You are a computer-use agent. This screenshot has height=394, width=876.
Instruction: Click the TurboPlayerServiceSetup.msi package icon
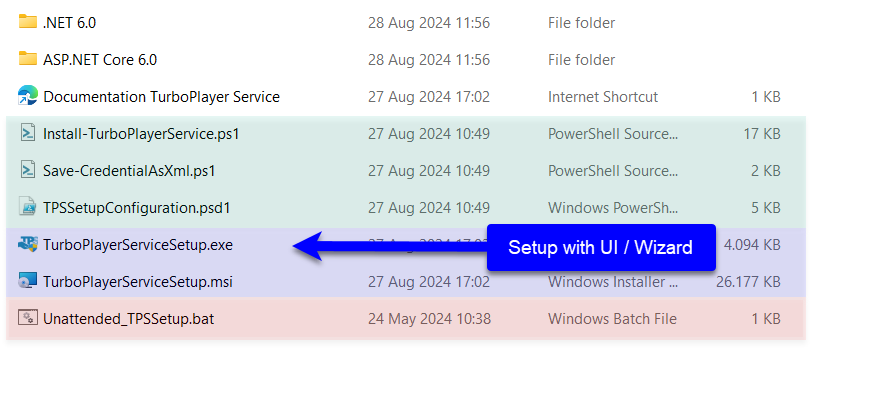pyautogui.click(x=27, y=281)
